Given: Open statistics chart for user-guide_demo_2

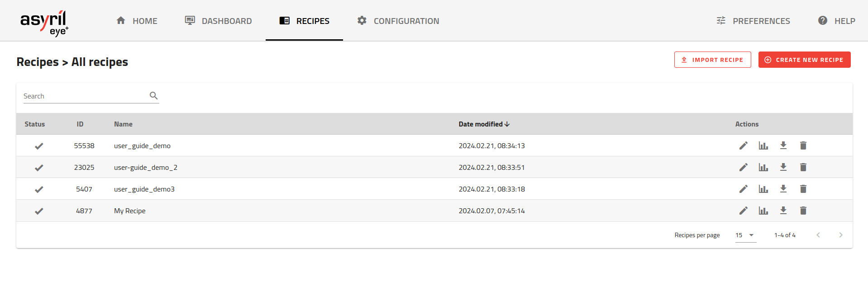Looking at the screenshot, I should pos(763,167).
